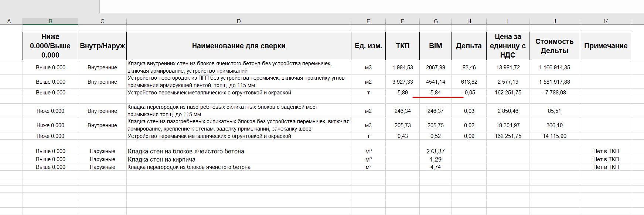Select cell with value 0,43
Screen dimensions: 644x215
[402, 136]
